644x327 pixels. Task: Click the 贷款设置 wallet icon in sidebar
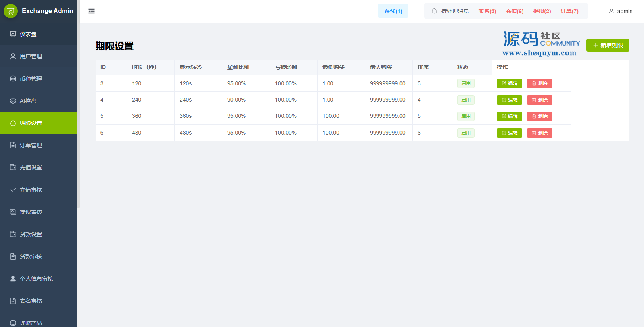[x=13, y=234]
